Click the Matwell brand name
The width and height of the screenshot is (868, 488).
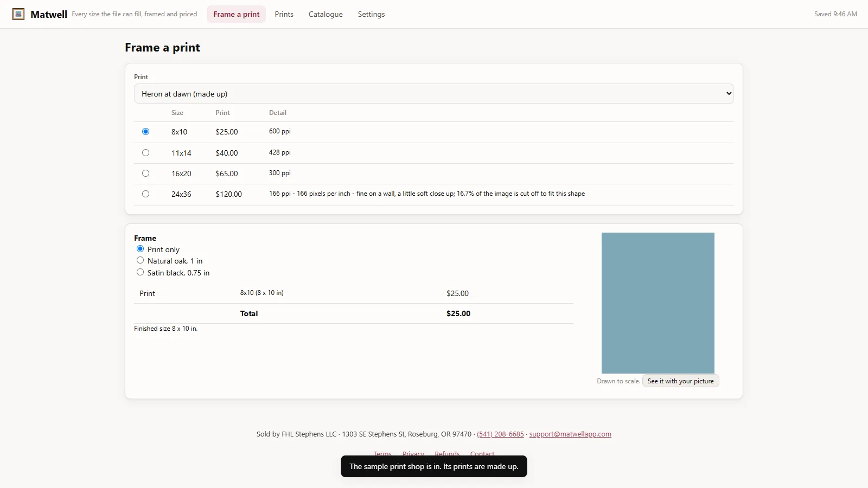[x=49, y=15]
